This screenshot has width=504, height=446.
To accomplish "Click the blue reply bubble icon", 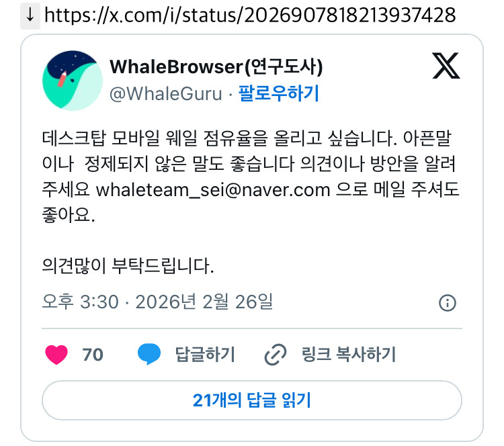I will 149,355.
